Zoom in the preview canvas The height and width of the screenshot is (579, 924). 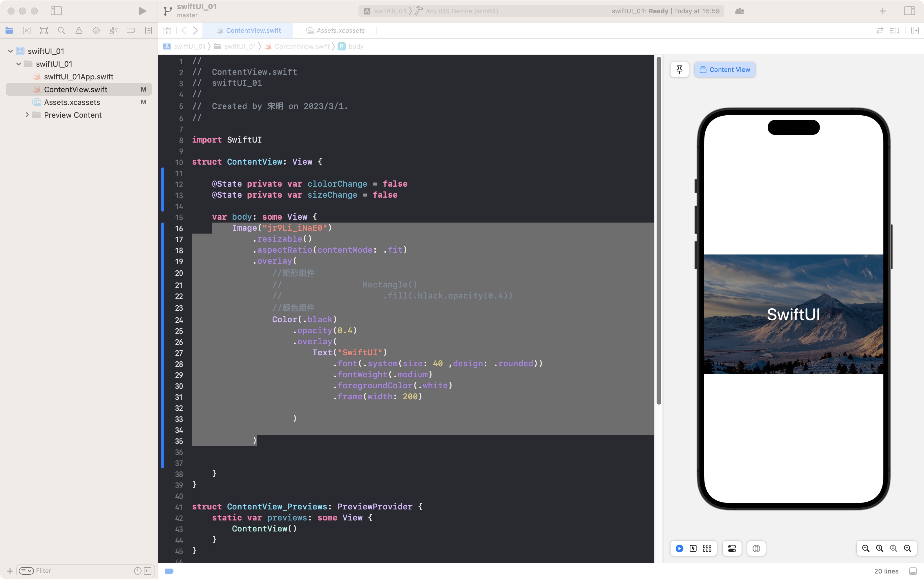pos(907,548)
